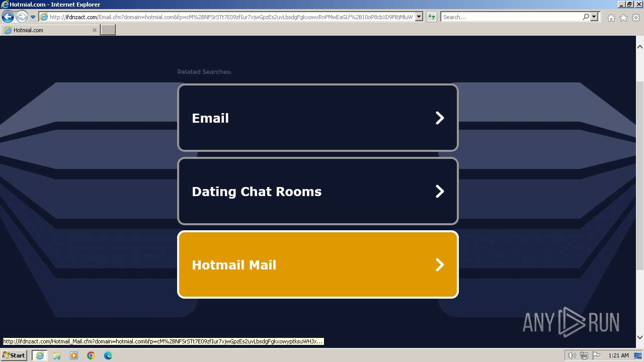Click the vertical scrollbar thumb
Screen dimensions: 644x362
[x=640, y=176]
